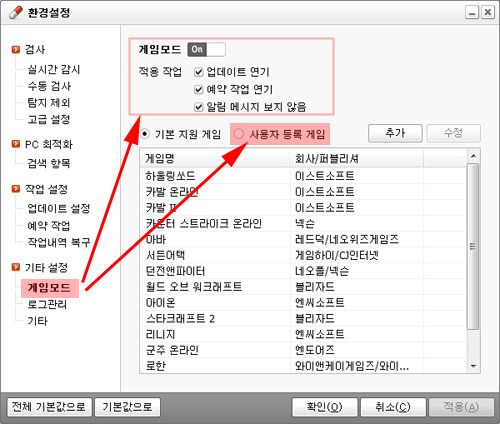
Task: Click the 추가 button
Action: tap(395, 133)
